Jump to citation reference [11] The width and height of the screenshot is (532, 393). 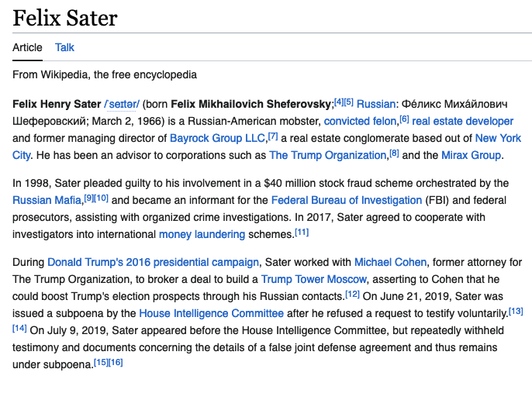pyautogui.click(x=302, y=232)
